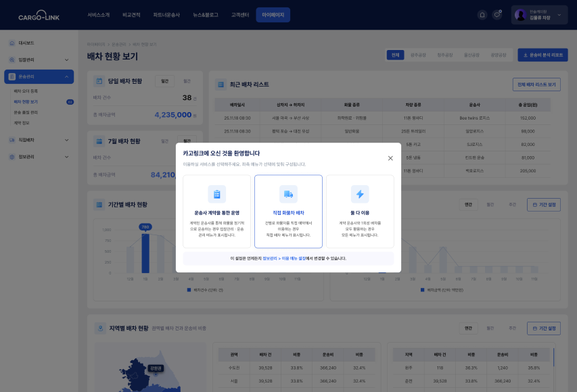Click the lightning bolt icon in 둘 다 이용 card
This screenshot has width=577, height=392.
pyautogui.click(x=360, y=194)
